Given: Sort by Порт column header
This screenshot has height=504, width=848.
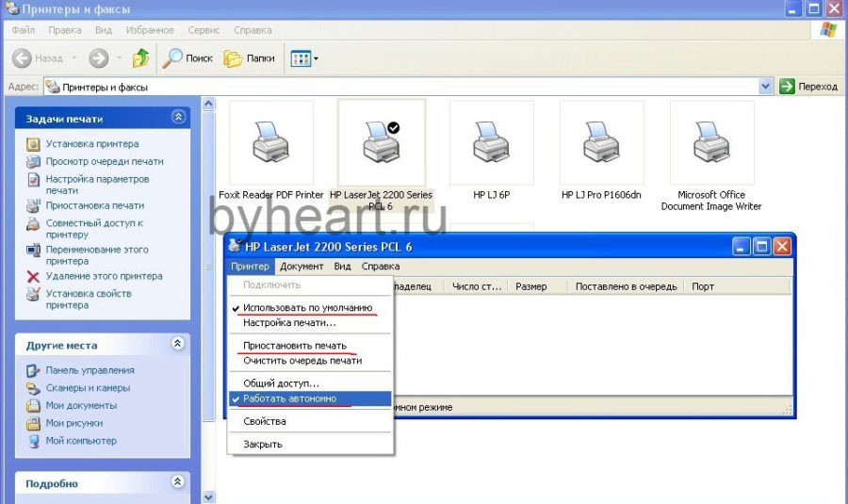Looking at the screenshot, I should pos(737,286).
